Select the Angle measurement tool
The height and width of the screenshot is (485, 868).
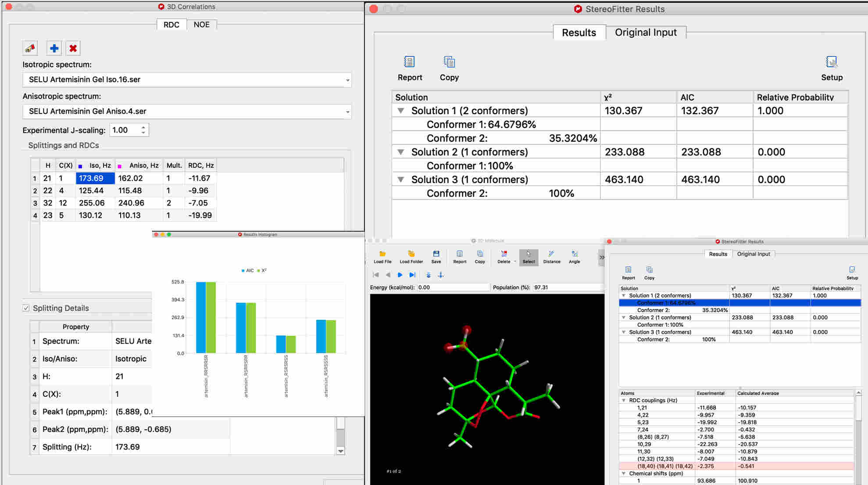click(x=574, y=254)
